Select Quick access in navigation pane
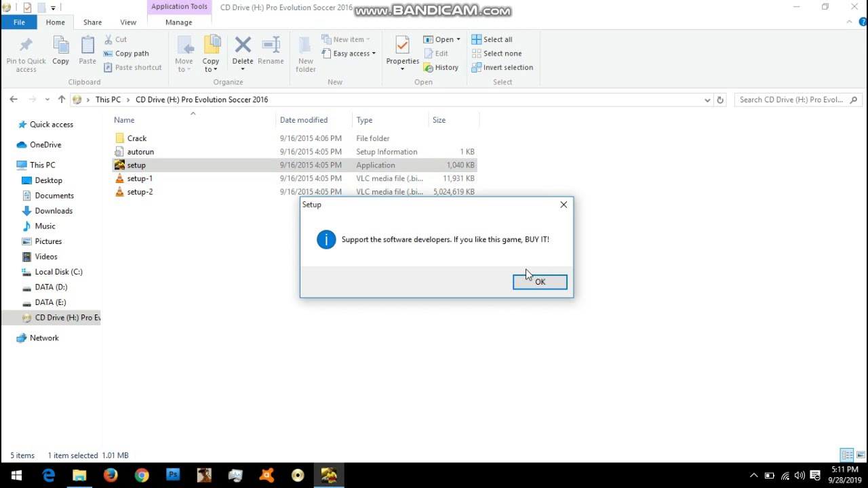This screenshot has height=488, width=868. pyautogui.click(x=52, y=125)
